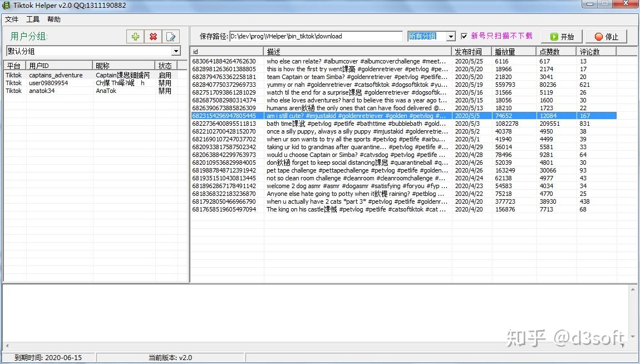Screen dimensions: 640x364
Task: Select row 'not so clean room challenge'
Action: (x=403, y=178)
